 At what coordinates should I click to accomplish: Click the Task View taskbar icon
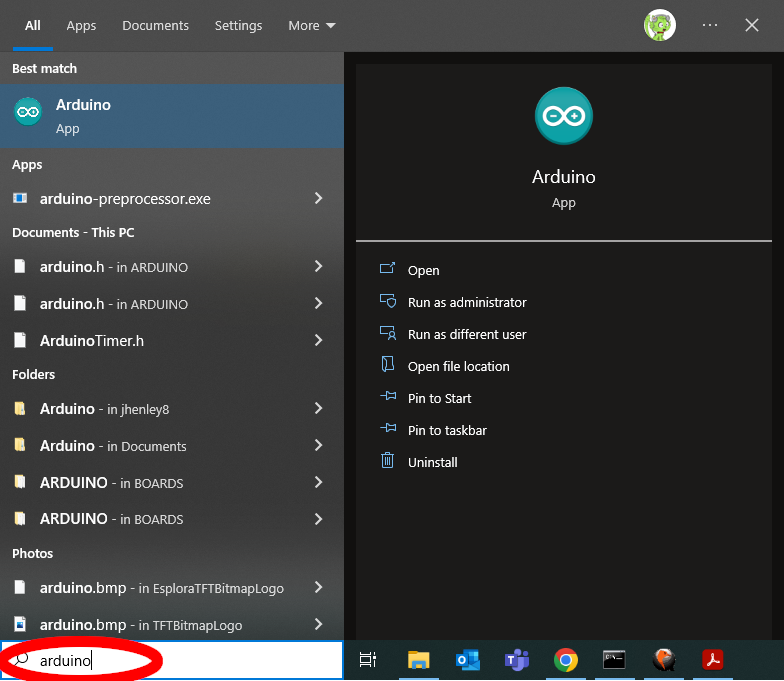368,660
